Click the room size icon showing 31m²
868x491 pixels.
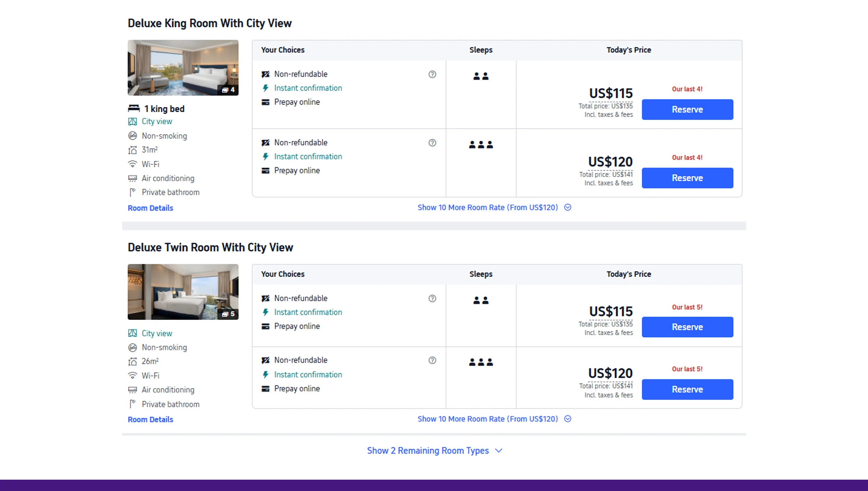(133, 150)
